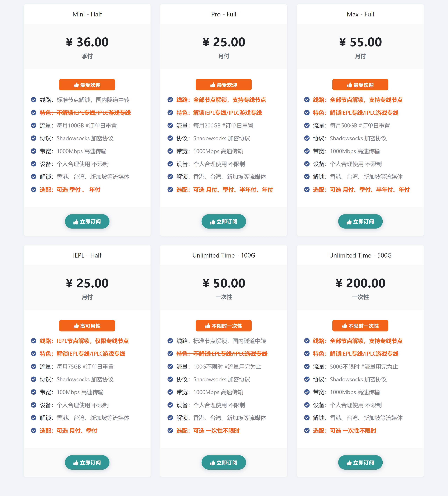The height and width of the screenshot is (496, 448).
Task: Subscribe to Unlimited Time - 100G plan
Action: (224, 463)
